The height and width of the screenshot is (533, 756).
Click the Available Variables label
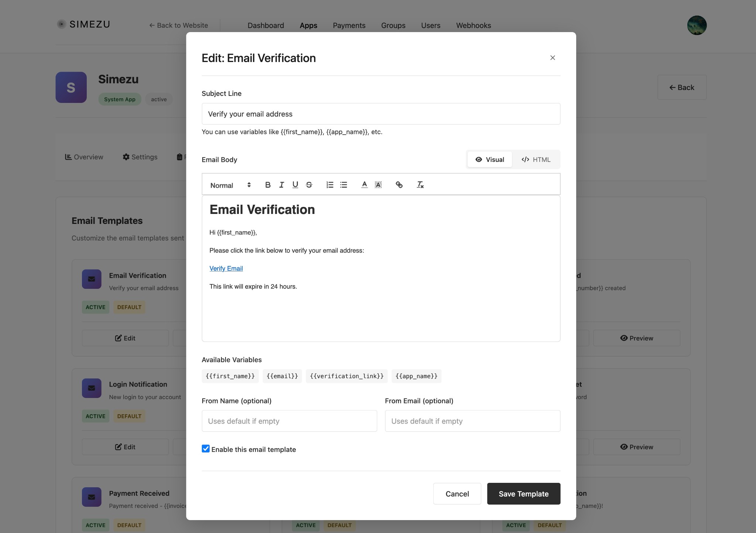(x=232, y=360)
